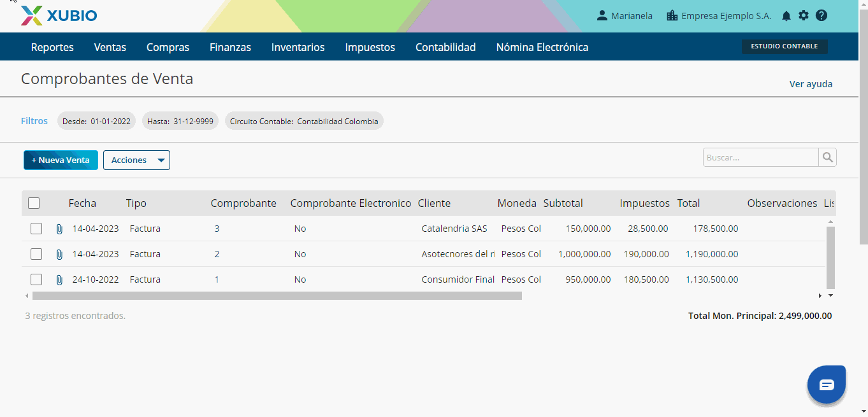Open the Ver ayuda link
The height and width of the screenshot is (417, 868).
(x=811, y=84)
